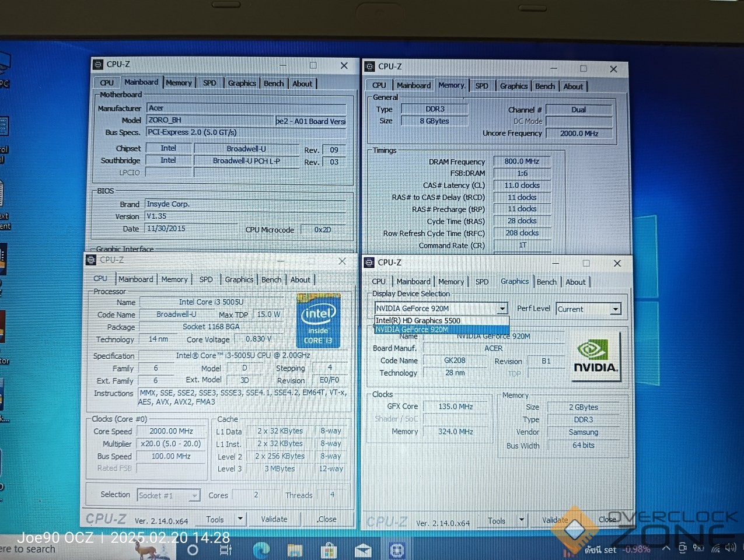Image resolution: width=744 pixels, height=560 pixels.
Task: Click the Channel # value Dual
Action: tap(578, 110)
